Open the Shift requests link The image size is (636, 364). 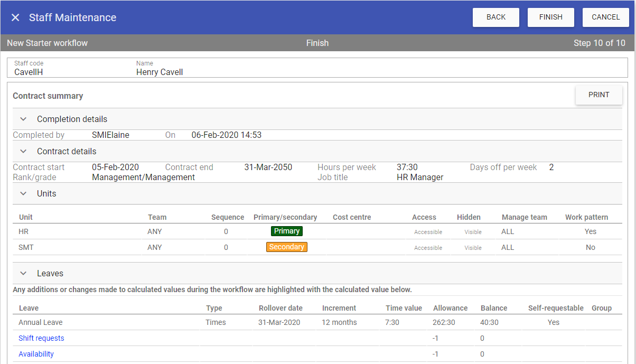[41, 338]
